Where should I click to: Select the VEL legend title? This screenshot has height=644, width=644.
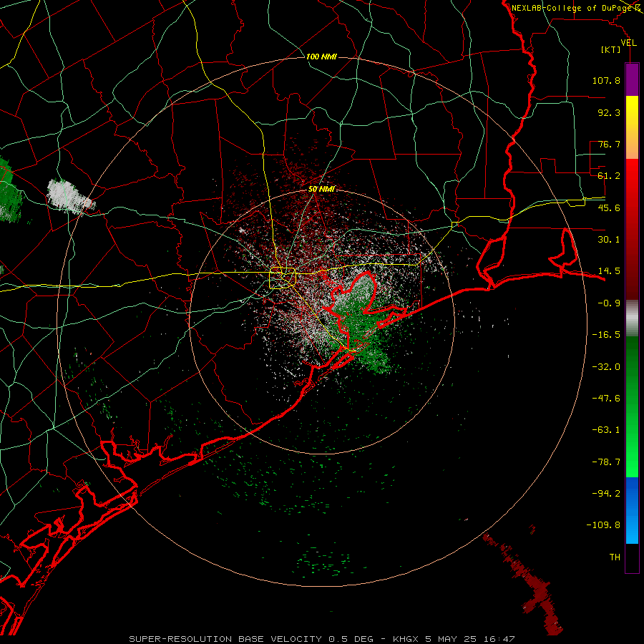[628, 42]
